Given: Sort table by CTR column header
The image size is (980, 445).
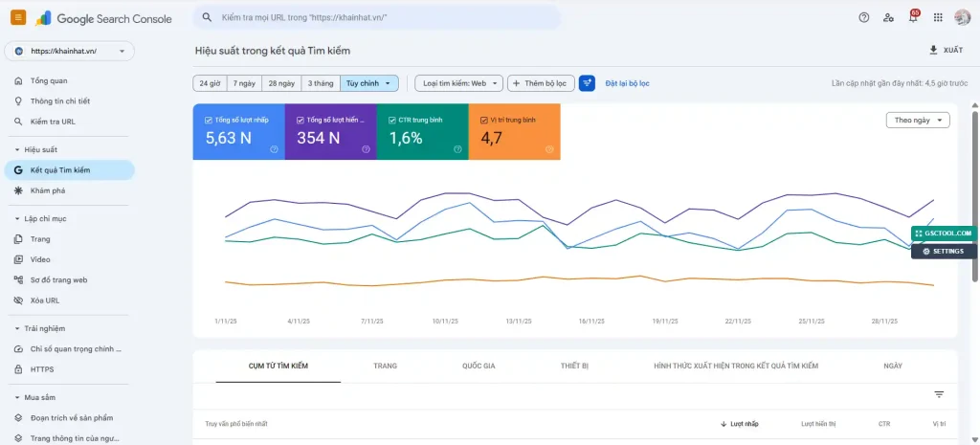Looking at the screenshot, I should point(883,424).
